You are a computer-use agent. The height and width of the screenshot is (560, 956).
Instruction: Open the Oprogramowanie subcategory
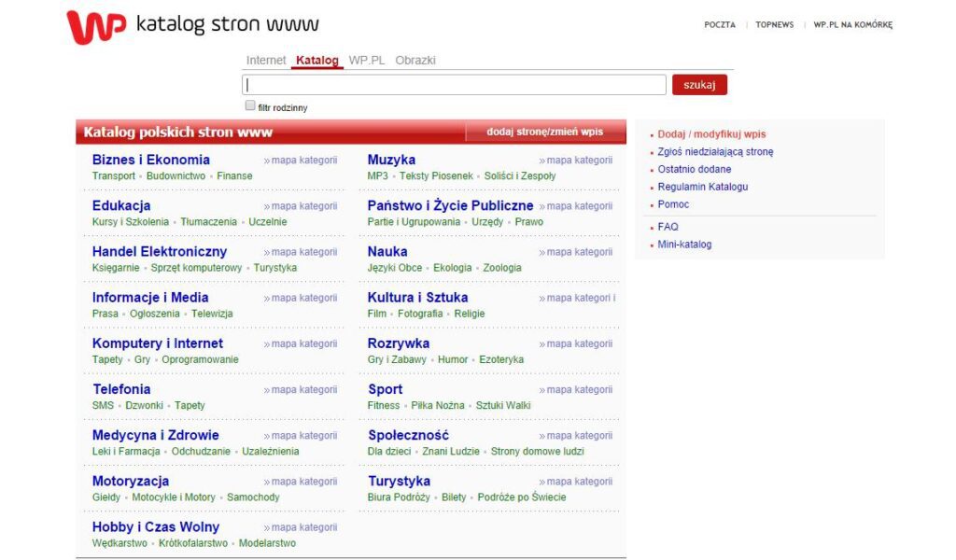[x=200, y=359]
